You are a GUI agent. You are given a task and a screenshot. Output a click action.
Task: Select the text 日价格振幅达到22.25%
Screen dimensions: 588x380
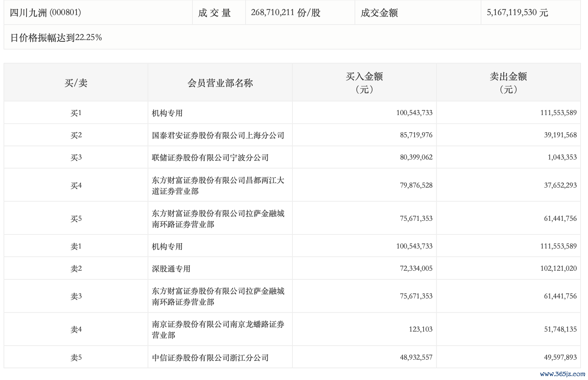click(x=56, y=37)
